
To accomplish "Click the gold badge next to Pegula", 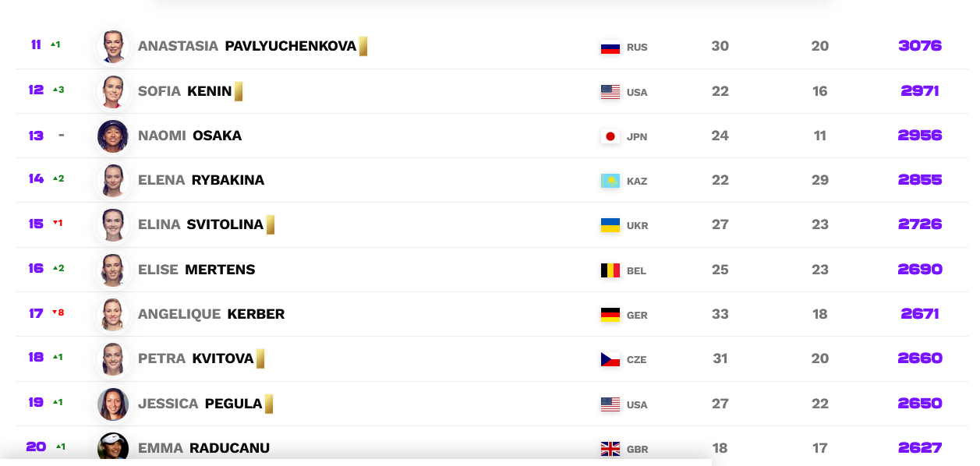I will (x=269, y=404).
